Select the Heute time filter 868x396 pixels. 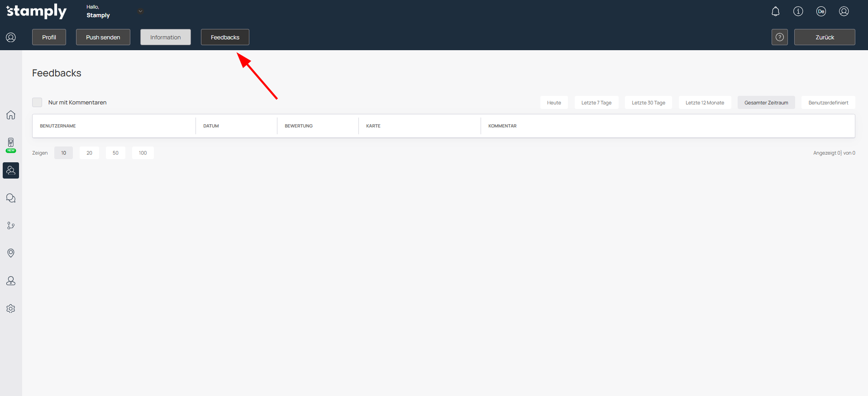[x=553, y=103]
